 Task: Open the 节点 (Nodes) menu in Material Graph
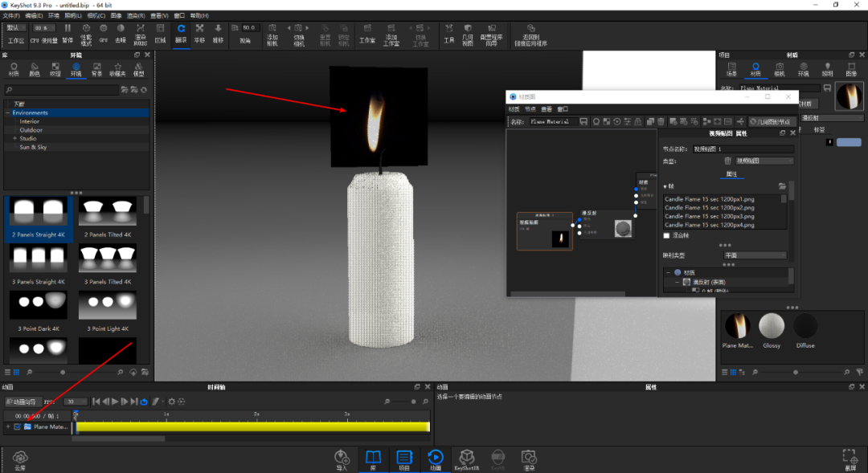pos(530,109)
